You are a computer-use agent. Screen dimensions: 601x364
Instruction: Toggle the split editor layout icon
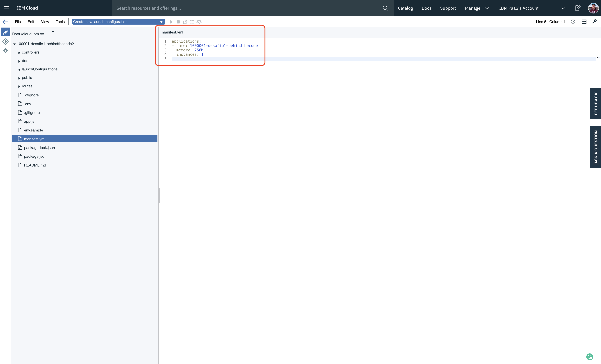click(584, 22)
